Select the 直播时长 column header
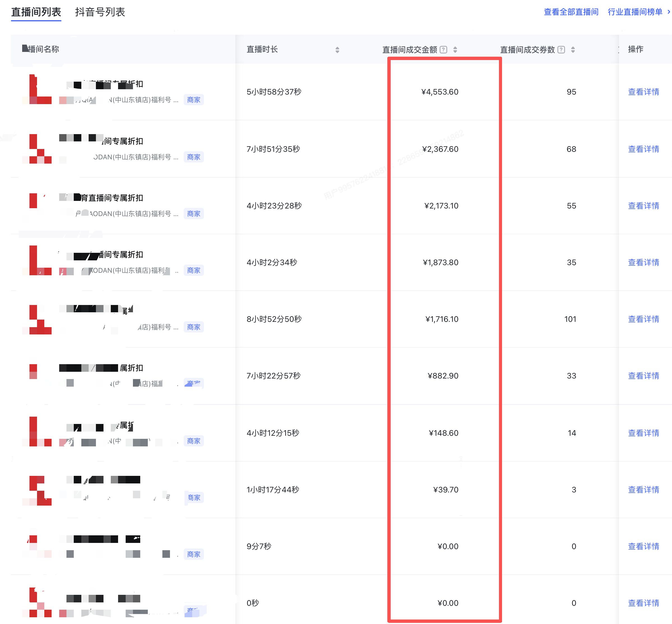672x624 pixels. 262,49
